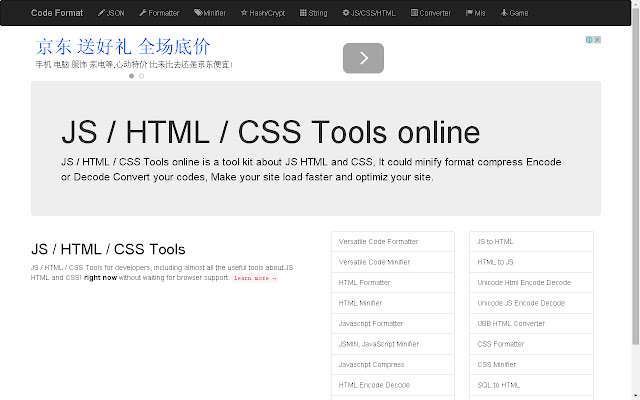
Task: Open Unicode JS Encode Decode
Action: [x=531, y=303]
